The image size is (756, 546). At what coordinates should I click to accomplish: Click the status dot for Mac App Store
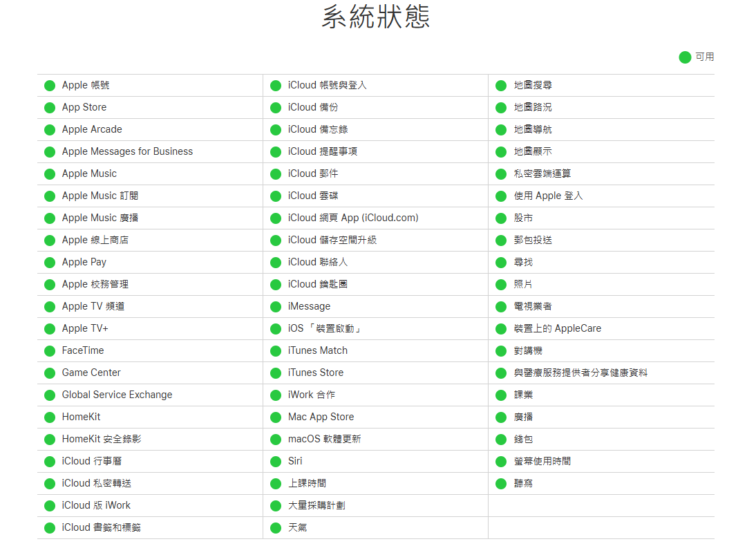tap(276, 417)
